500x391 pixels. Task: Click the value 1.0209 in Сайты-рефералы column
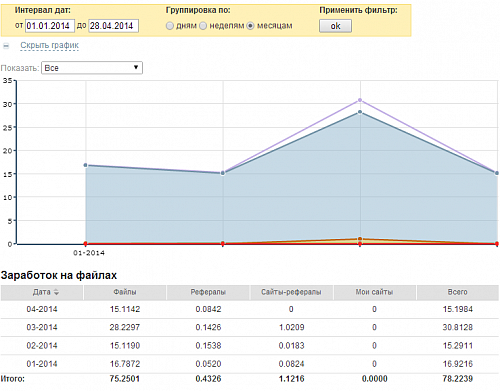pyautogui.click(x=292, y=327)
